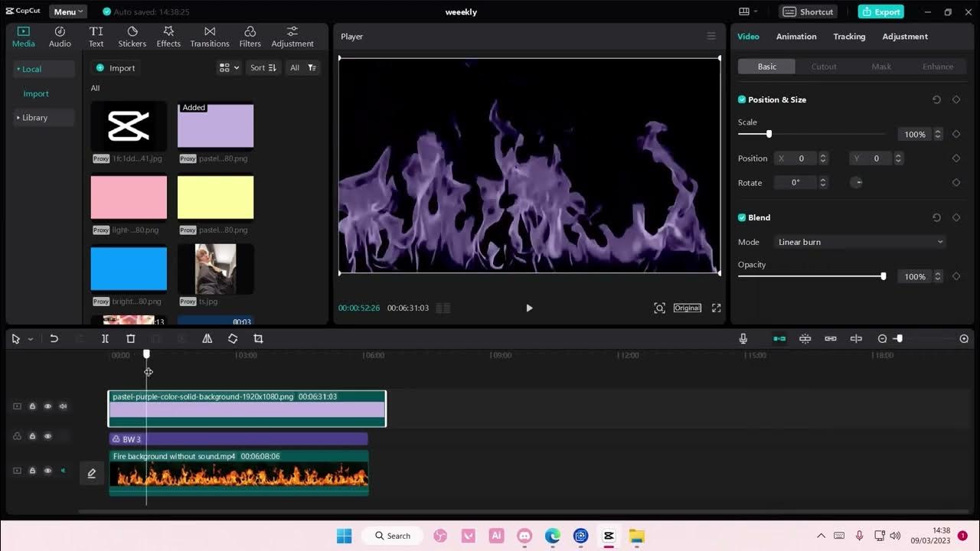This screenshot has width=980, height=551.
Task: Open the Shortcut button
Action: 808,11
